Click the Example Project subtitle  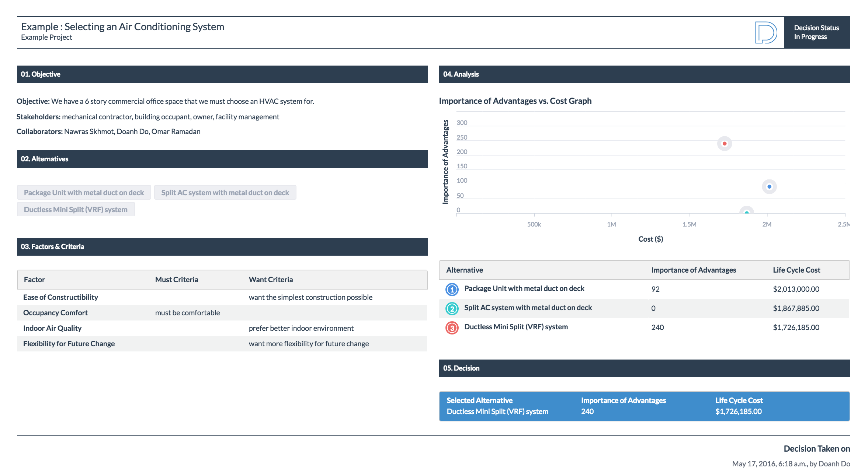[46, 37]
